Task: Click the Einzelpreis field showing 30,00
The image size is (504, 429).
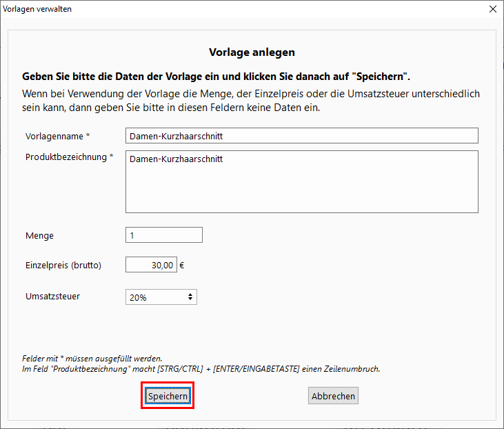Action: 151,265
